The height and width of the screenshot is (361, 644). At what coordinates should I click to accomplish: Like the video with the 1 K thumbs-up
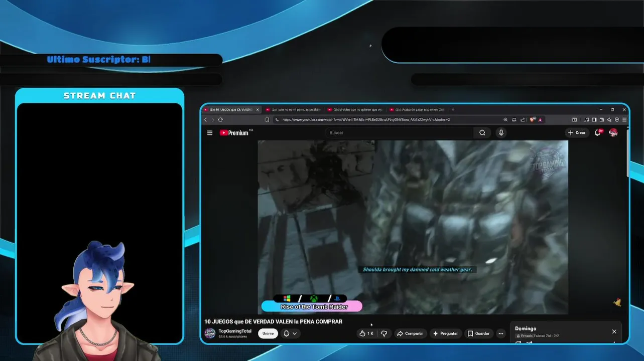(x=366, y=333)
